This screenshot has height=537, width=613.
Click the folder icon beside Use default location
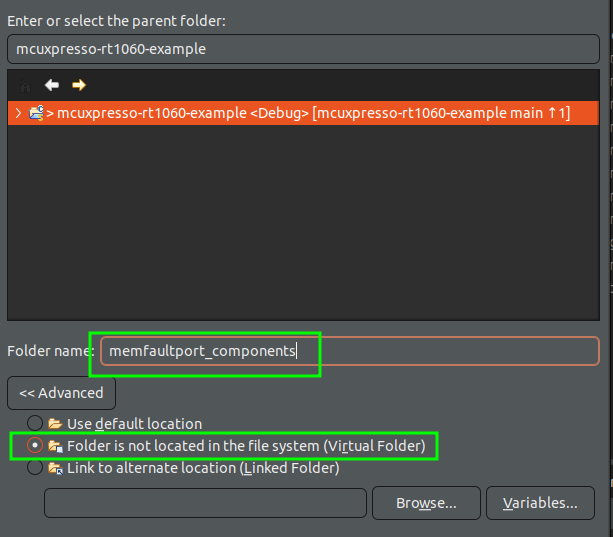(55, 424)
